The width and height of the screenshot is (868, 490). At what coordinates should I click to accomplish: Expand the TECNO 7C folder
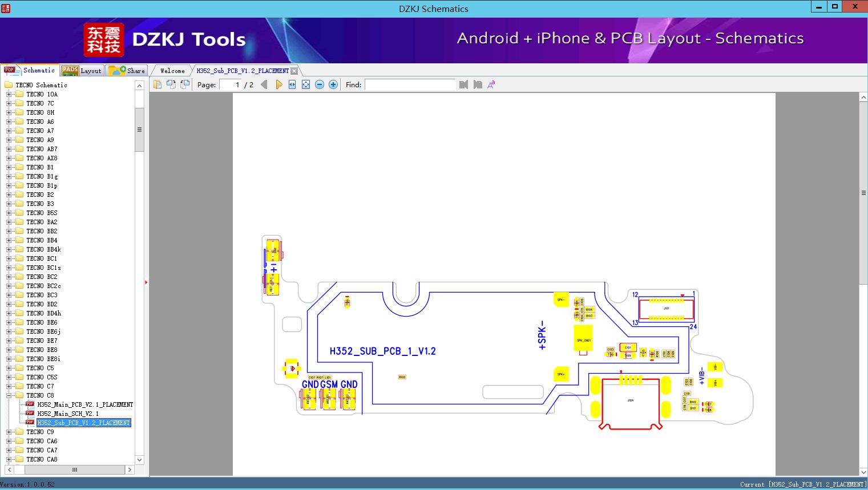[9, 103]
